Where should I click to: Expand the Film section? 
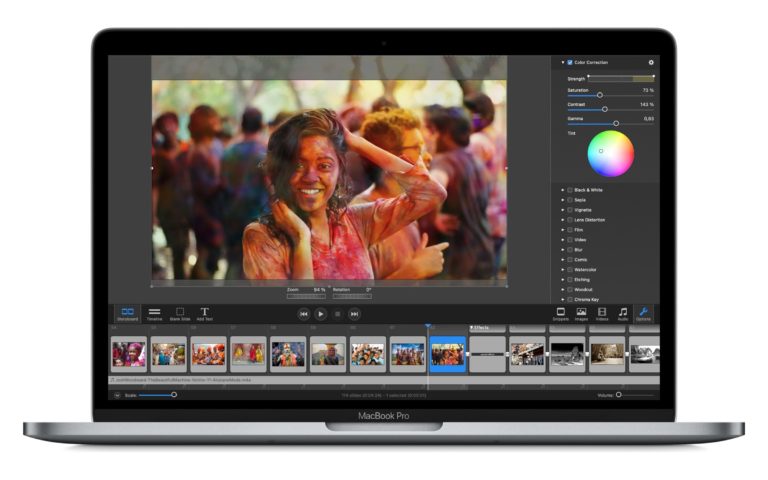[563, 230]
